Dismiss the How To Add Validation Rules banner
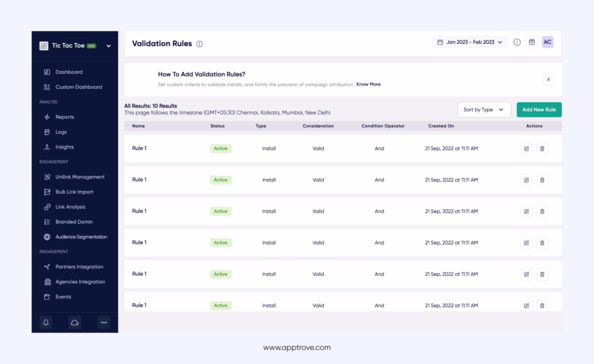 point(549,79)
